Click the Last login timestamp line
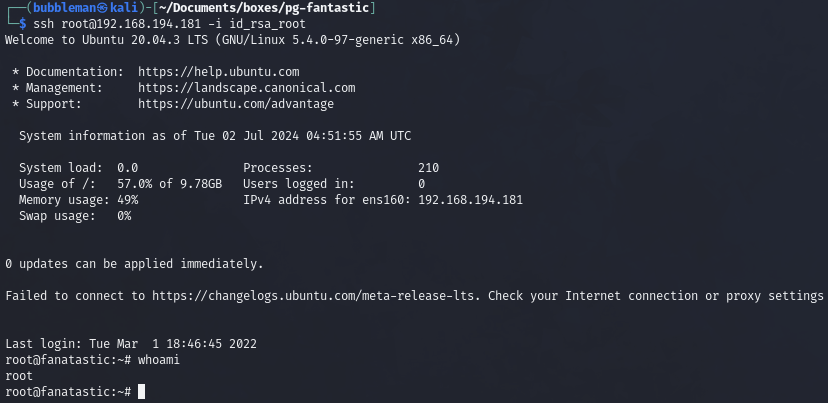Viewport: 828px width, 403px height. pos(131,344)
